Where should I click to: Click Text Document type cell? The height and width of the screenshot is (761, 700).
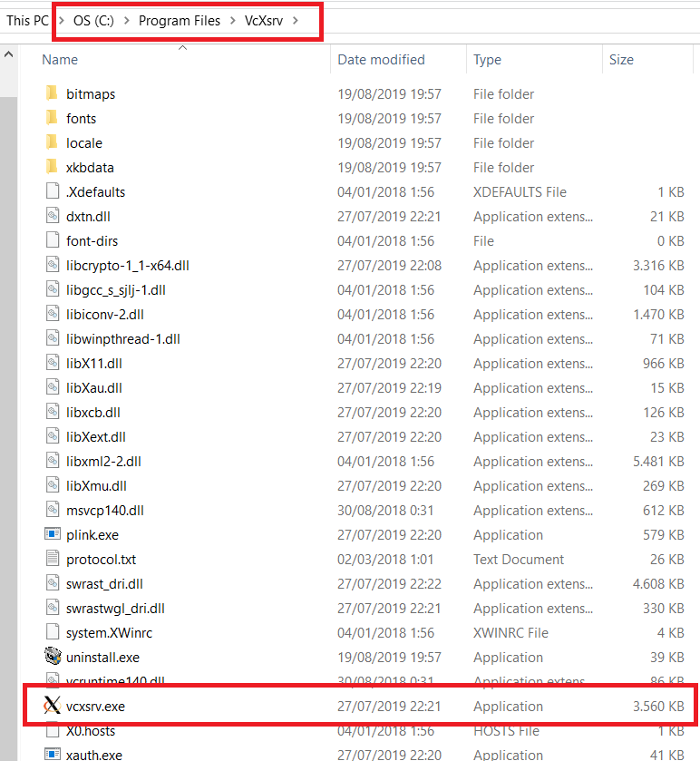click(519, 559)
